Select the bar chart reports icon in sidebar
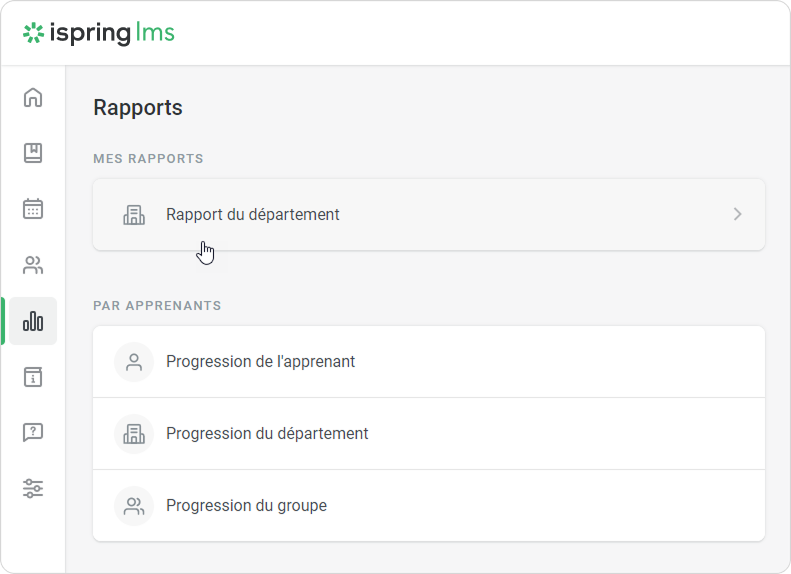The width and height of the screenshot is (791, 574). [x=33, y=321]
